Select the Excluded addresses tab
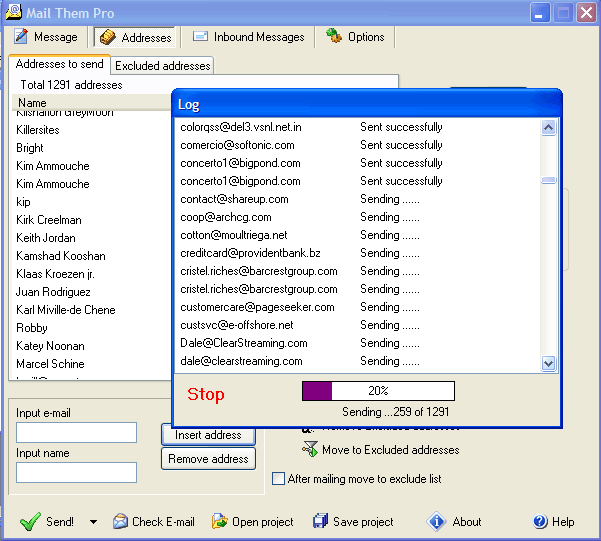 pos(163,66)
